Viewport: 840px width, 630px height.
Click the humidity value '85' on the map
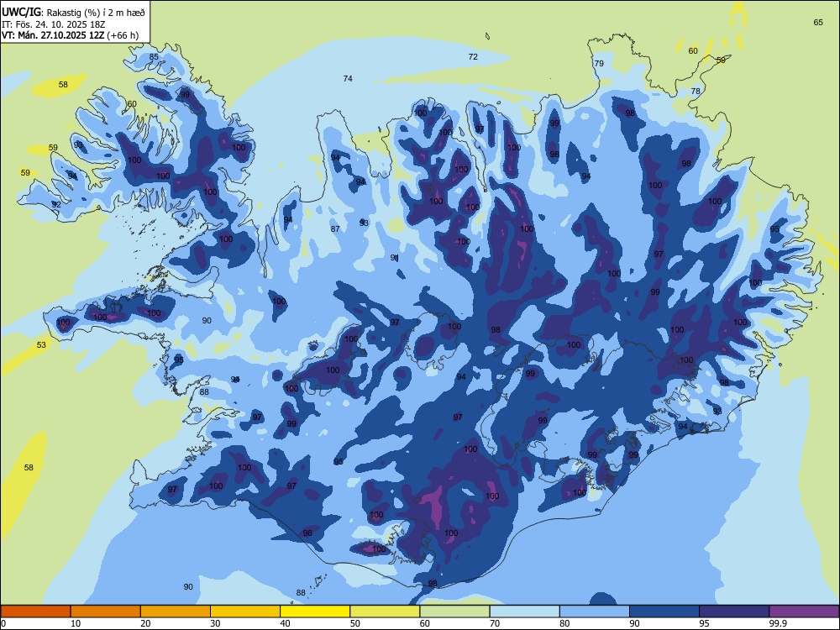coord(154,57)
